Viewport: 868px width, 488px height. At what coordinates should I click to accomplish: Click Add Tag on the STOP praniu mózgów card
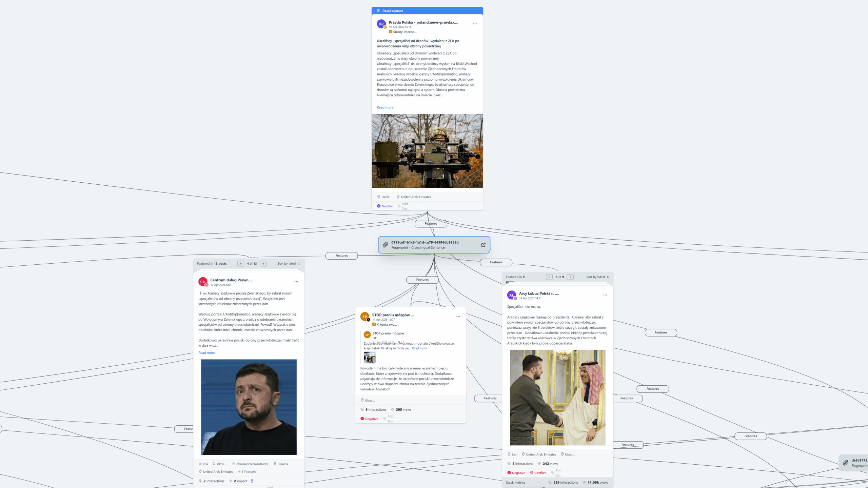(391, 419)
